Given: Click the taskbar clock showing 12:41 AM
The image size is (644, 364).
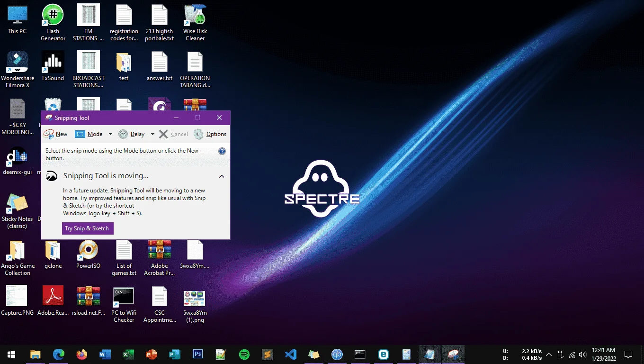Looking at the screenshot, I should click(x=603, y=354).
